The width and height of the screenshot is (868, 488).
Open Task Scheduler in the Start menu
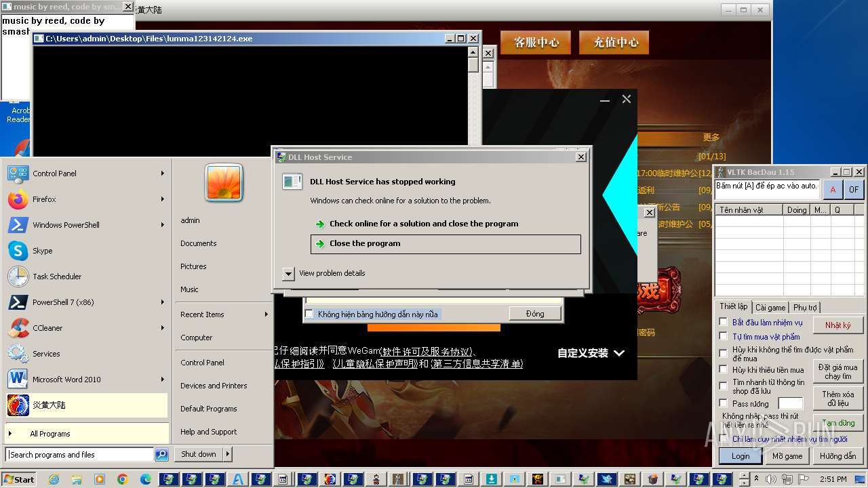coord(87,277)
